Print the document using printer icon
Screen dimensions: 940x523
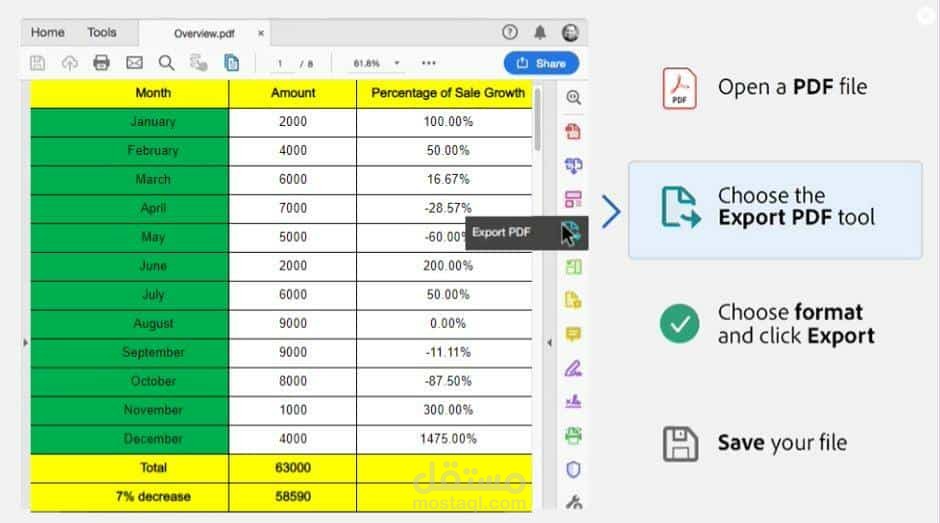click(101, 63)
